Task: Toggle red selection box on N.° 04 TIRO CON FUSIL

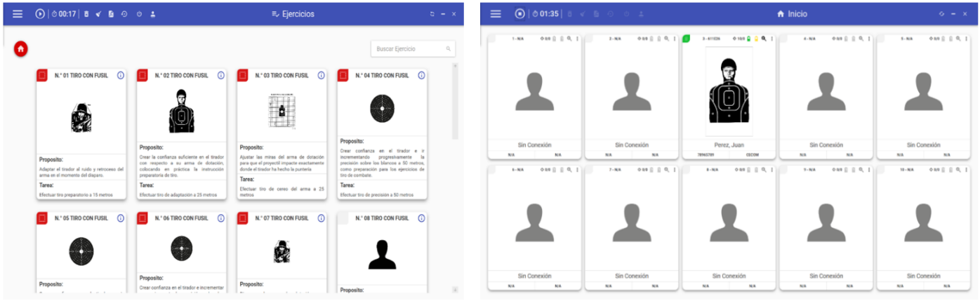Action: click(x=343, y=75)
